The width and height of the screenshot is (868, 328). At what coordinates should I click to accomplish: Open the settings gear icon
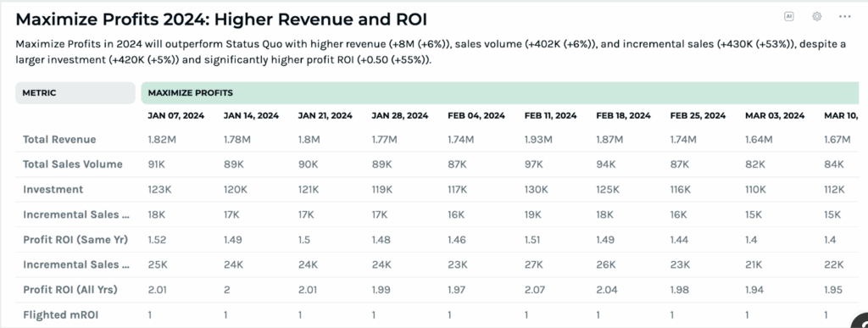click(x=816, y=17)
